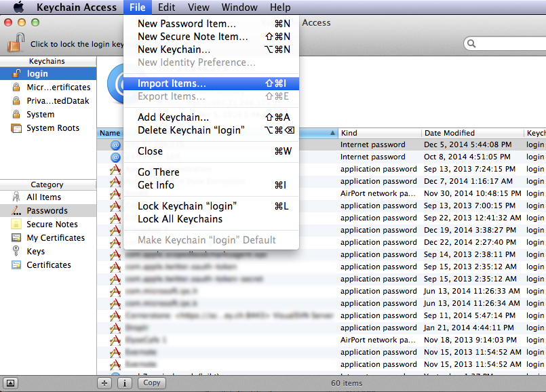This screenshot has width=546, height=392.
Task: Show the My Certificates category
Action: [48, 238]
